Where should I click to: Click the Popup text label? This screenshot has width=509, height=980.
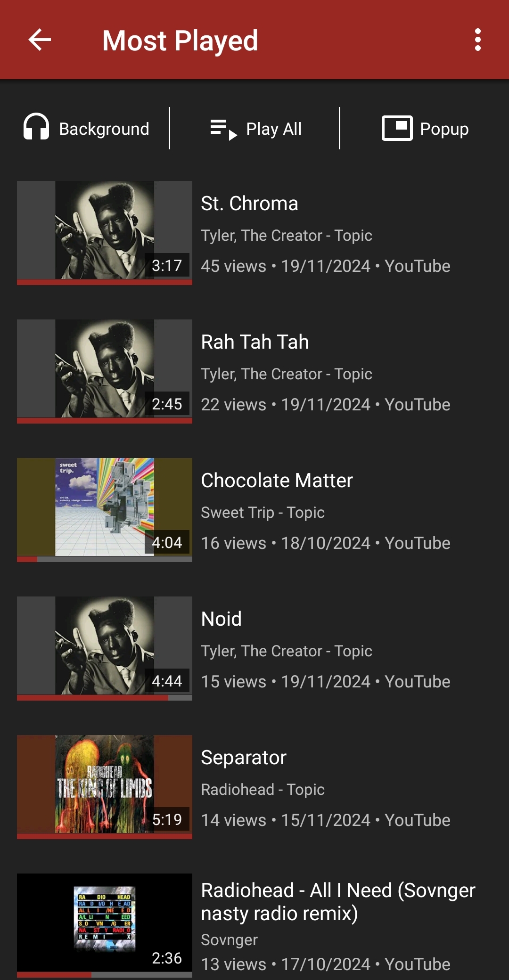coord(444,129)
